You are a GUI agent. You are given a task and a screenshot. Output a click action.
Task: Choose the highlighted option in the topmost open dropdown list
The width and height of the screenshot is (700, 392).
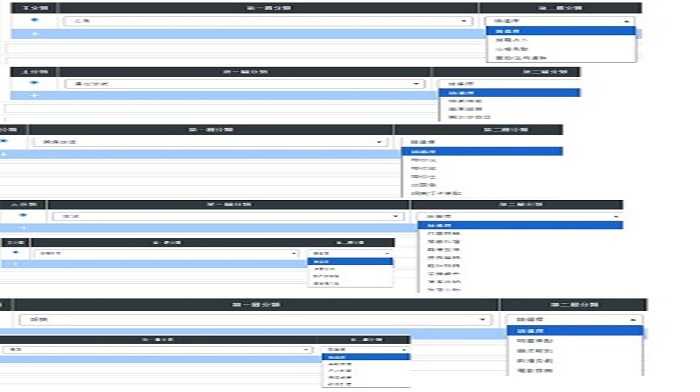[560, 31]
